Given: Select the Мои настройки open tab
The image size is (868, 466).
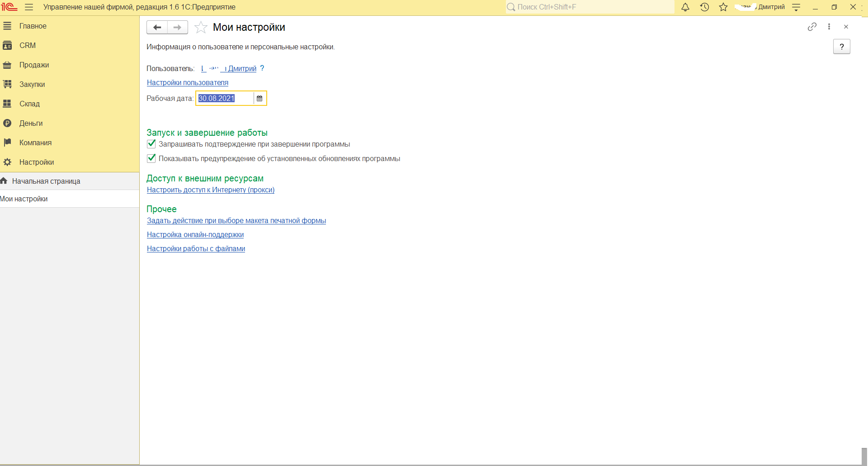Looking at the screenshot, I should click(x=70, y=199).
